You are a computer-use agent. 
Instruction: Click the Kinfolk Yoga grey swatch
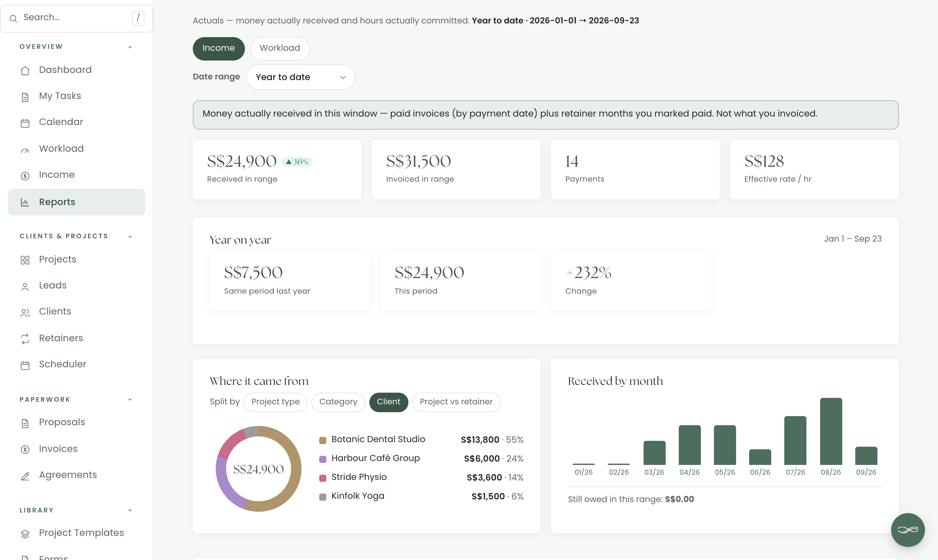(323, 497)
